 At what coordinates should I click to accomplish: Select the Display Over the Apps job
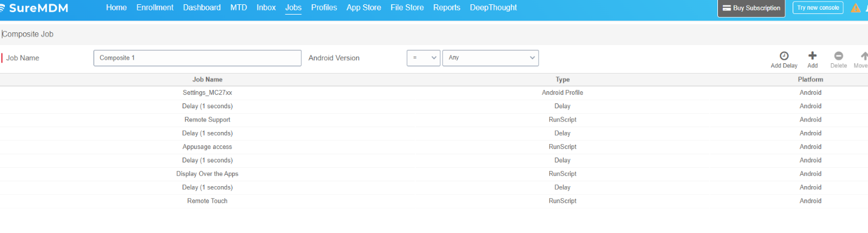(434, 174)
